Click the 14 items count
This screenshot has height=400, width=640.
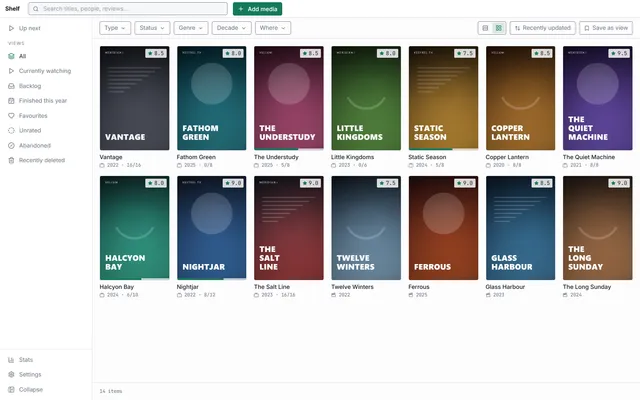click(x=111, y=391)
